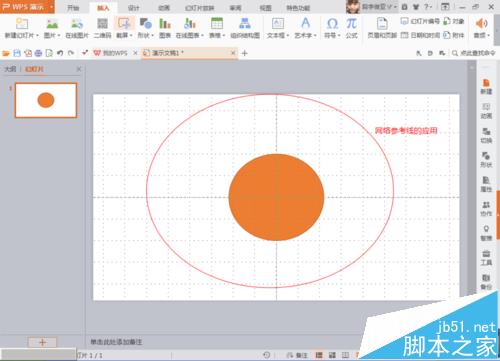The height and width of the screenshot is (361, 500).
Task: Click the open folder icon in quick toolbar
Action: click(6, 53)
